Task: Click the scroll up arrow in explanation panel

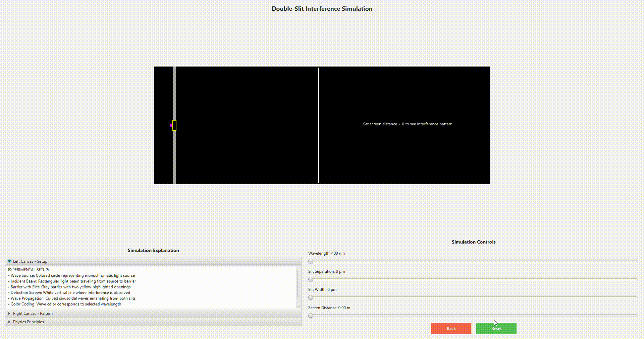Action: click(x=299, y=268)
